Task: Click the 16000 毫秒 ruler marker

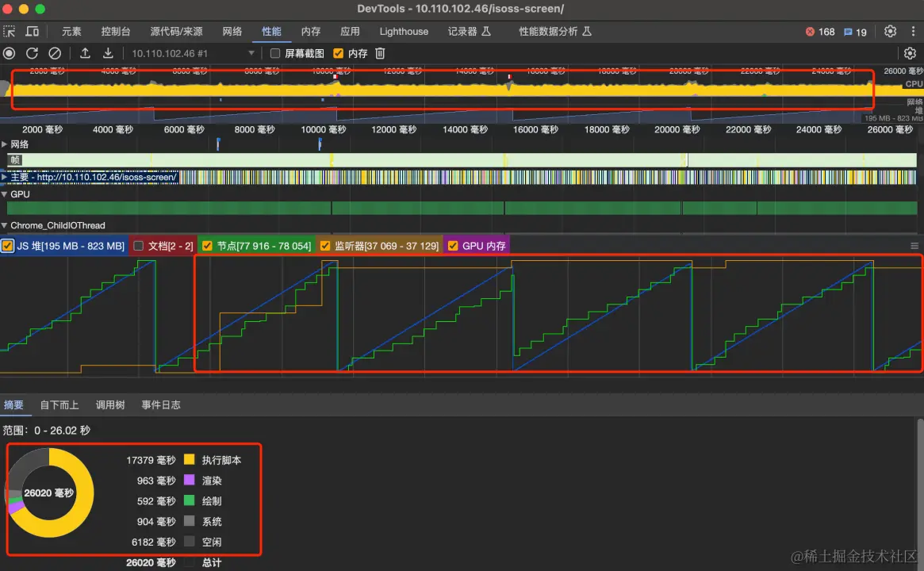Action: click(x=535, y=129)
